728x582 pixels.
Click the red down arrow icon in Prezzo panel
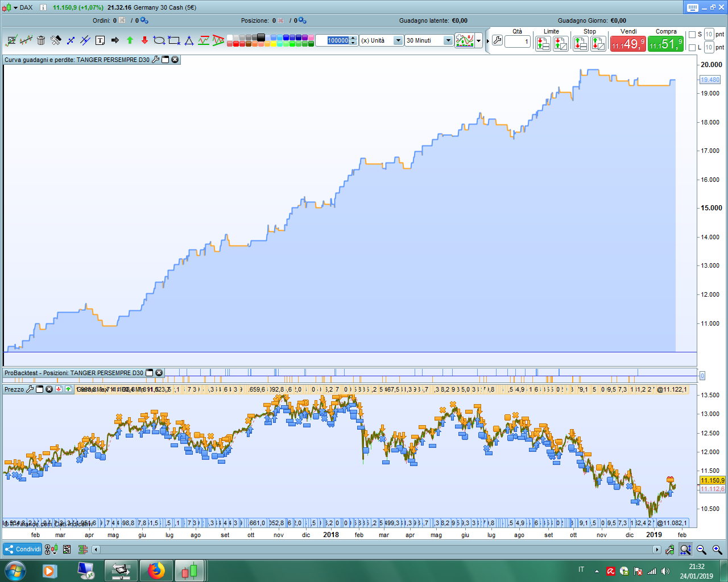[59, 389]
